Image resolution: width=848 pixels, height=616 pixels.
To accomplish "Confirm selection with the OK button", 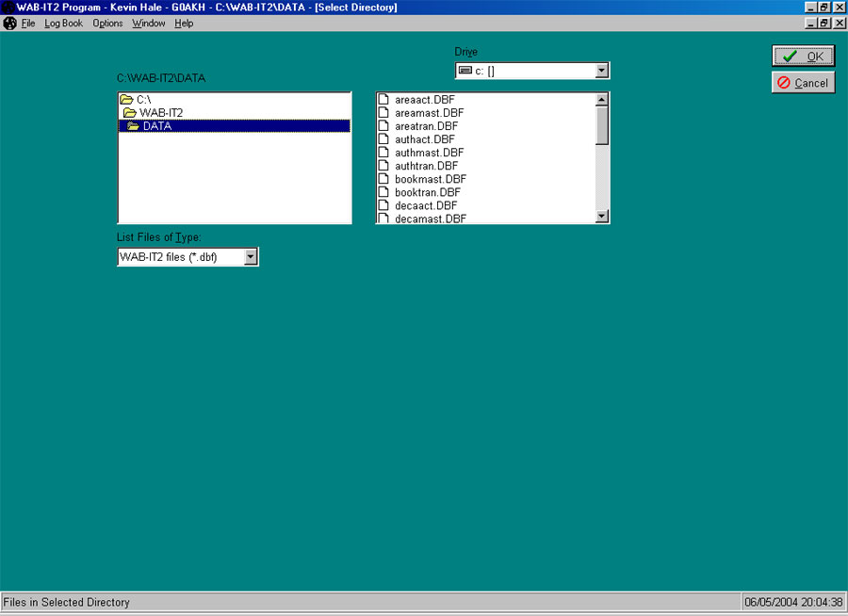I will pos(803,56).
